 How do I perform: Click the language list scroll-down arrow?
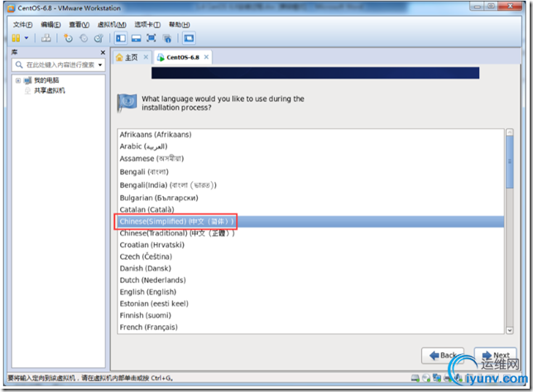pyautogui.click(x=509, y=330)
